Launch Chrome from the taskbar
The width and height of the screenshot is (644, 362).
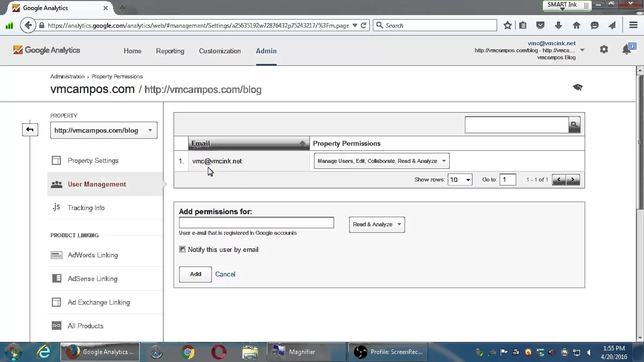point(188,352)
